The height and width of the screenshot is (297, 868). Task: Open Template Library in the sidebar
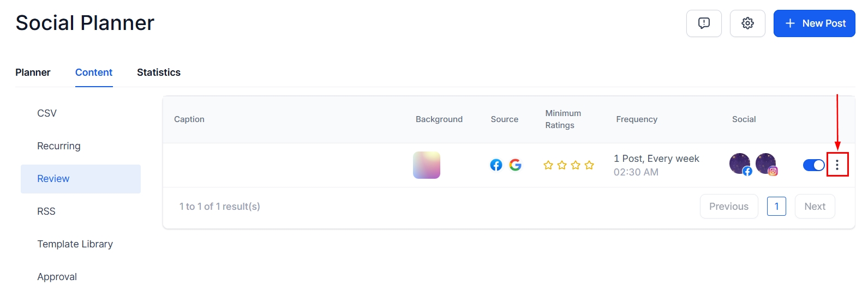pos(75,244)
